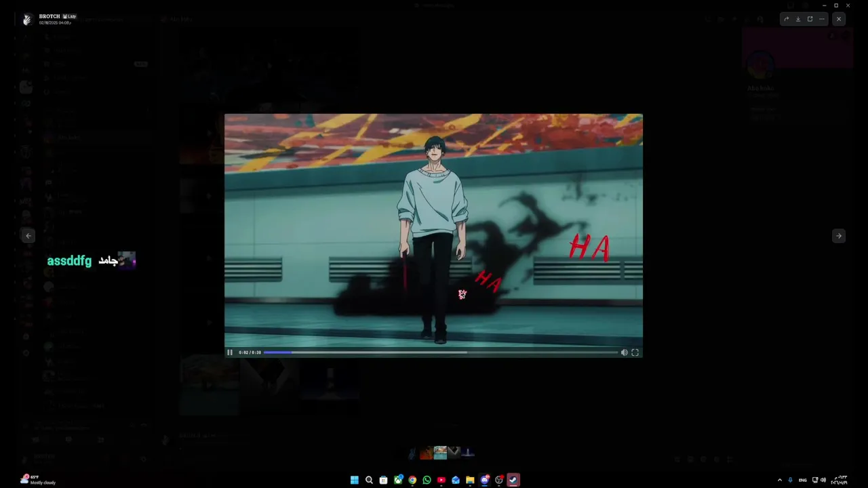
Task: Open WhatsApp from the taskbar
Action: (x=427, y=480)
